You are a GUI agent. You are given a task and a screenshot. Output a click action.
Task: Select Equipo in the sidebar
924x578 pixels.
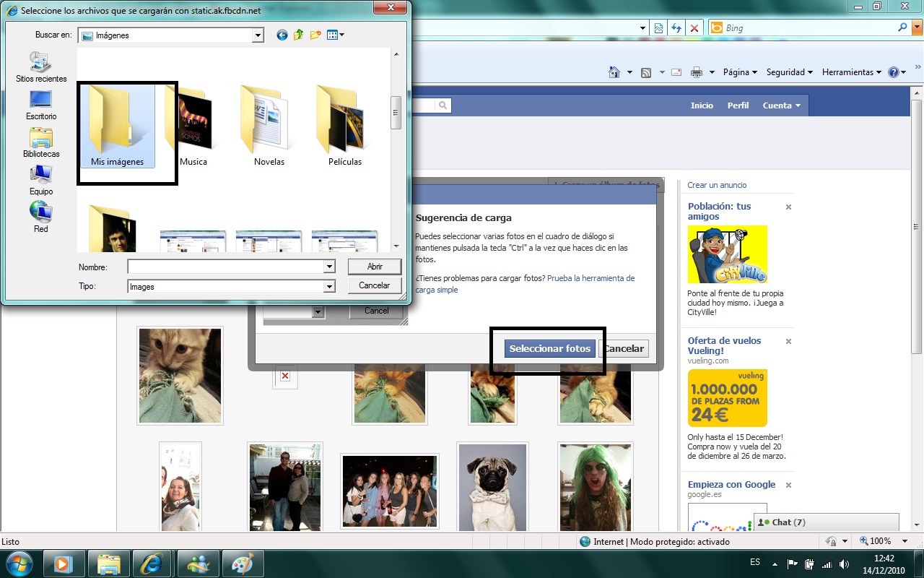(x=40, y=181)
